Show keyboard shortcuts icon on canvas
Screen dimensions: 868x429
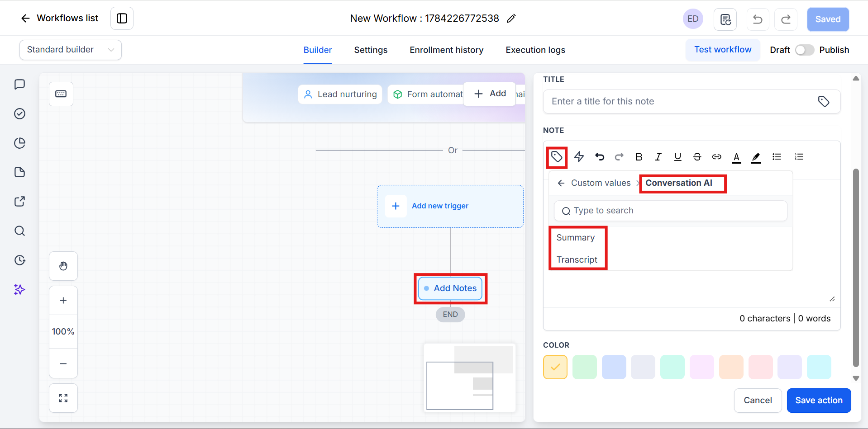click(x=61, y=94)
